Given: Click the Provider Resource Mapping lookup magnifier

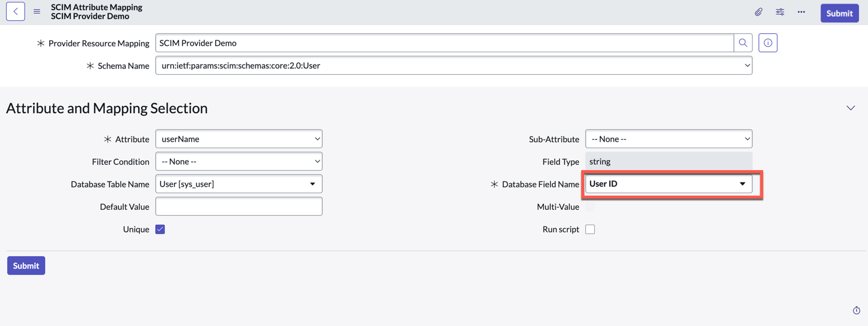Looking at the screenshot, I should (x=743, y=43).
